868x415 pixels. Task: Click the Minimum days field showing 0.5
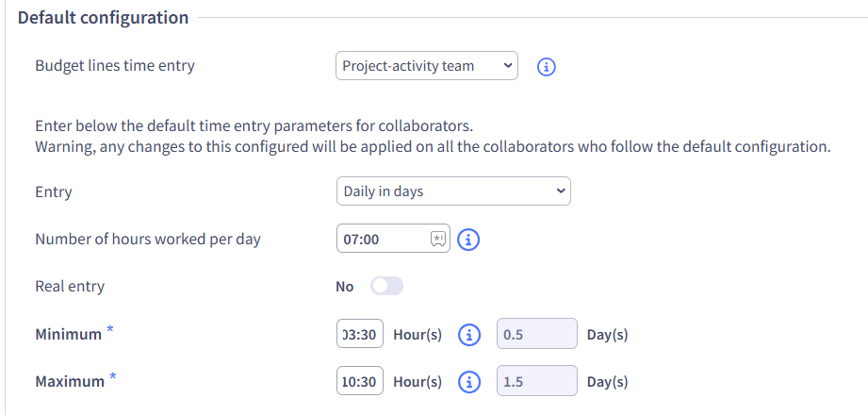pyautogui.click(x=536, y=335)
